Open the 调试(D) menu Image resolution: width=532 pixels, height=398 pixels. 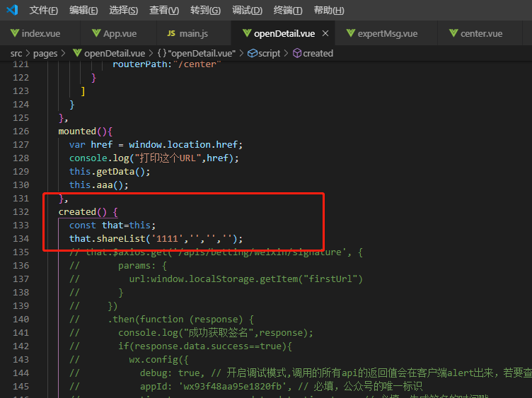pyautogui.click(x=247, y=10)
